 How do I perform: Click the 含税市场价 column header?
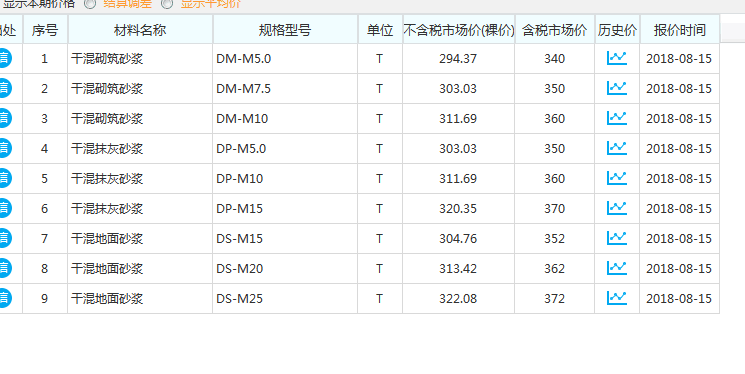click(554, 30)
